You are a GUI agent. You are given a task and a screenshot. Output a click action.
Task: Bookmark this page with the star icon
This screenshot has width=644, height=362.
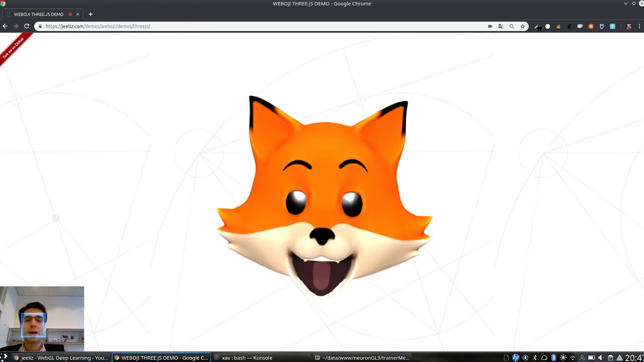[523, 26]
